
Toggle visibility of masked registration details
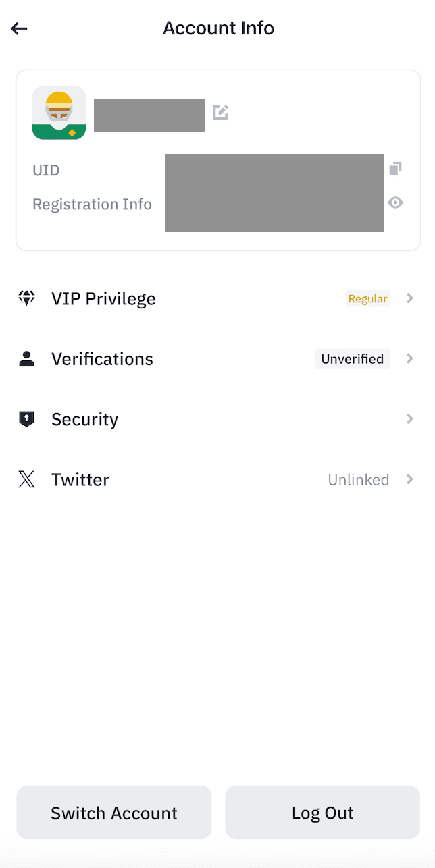click(396, 202)
